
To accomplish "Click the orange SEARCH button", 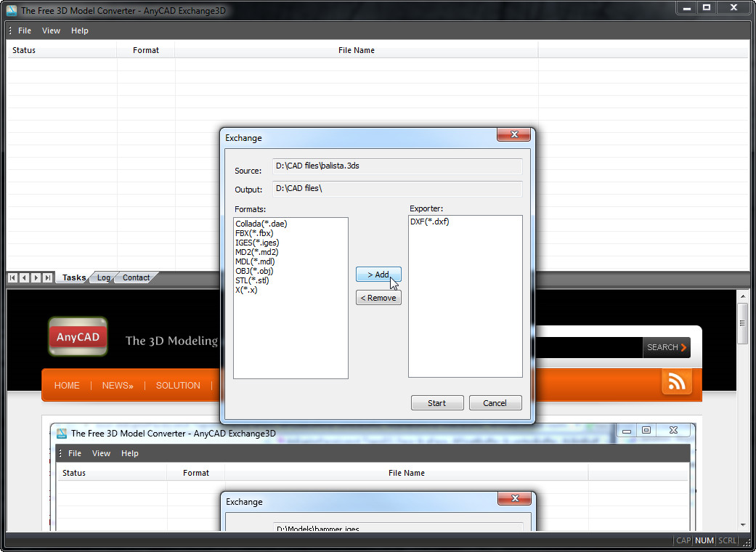I will 666,347.
